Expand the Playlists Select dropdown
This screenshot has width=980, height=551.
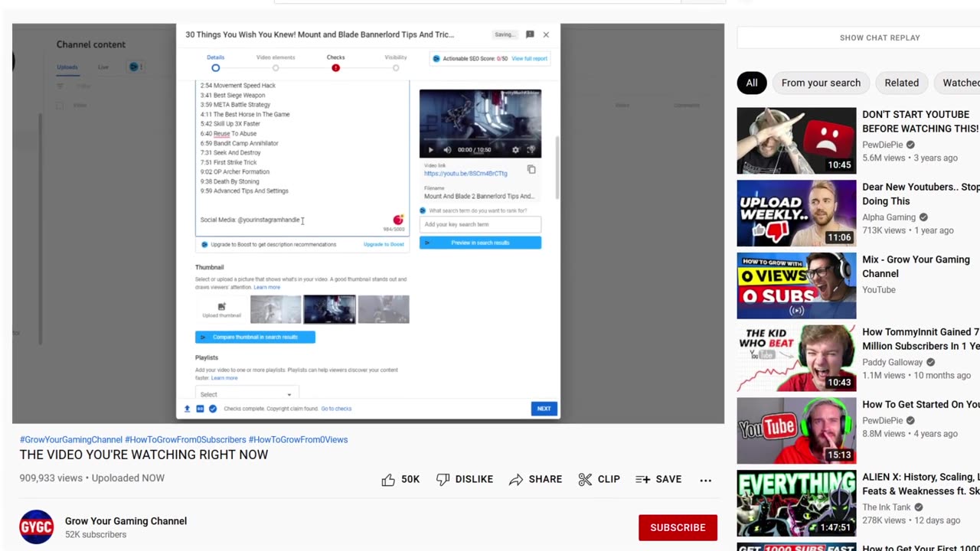[247, 394]
